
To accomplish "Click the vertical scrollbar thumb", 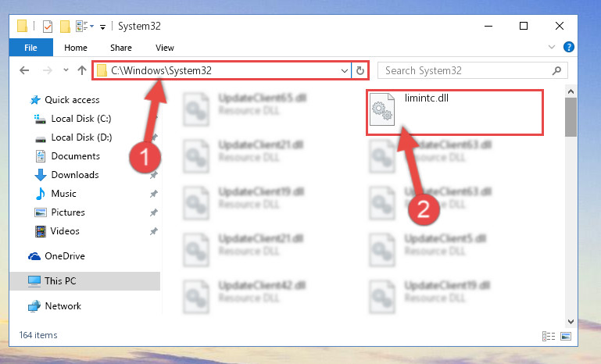I will tap(571, 117).
